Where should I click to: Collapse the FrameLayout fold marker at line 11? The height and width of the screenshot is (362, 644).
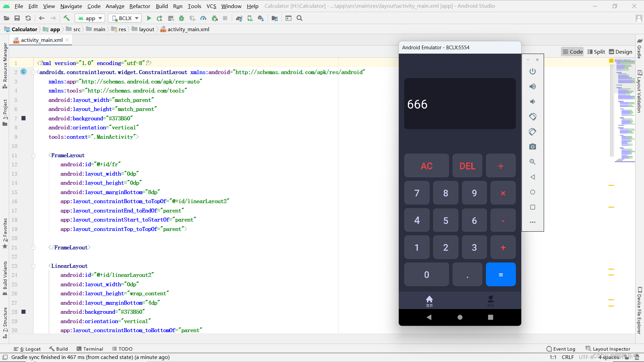tap(34, 156)
